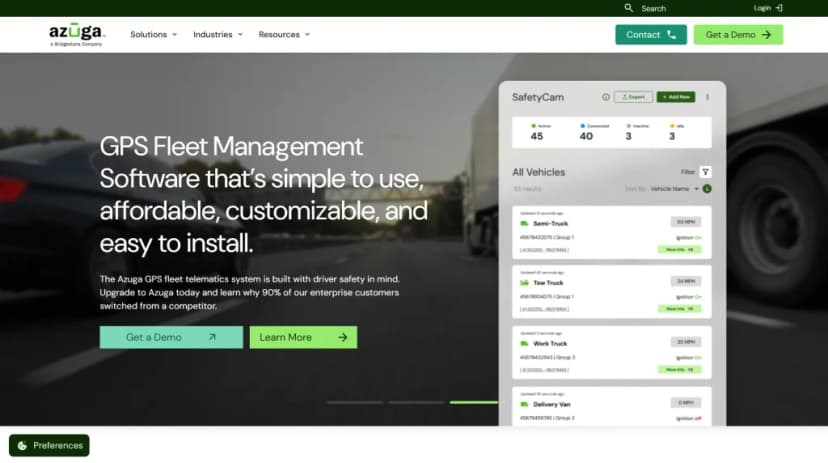Click the Learn More button
The width and height of the screenshot is (828, 463).
(303, 337)
